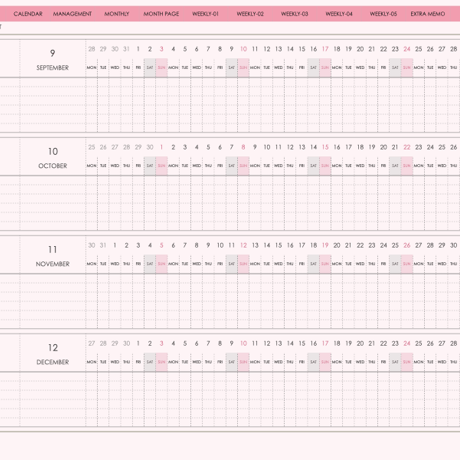Click SAT cell under October 7
Viewport: 460px width, 460px height.
(232, 166)
